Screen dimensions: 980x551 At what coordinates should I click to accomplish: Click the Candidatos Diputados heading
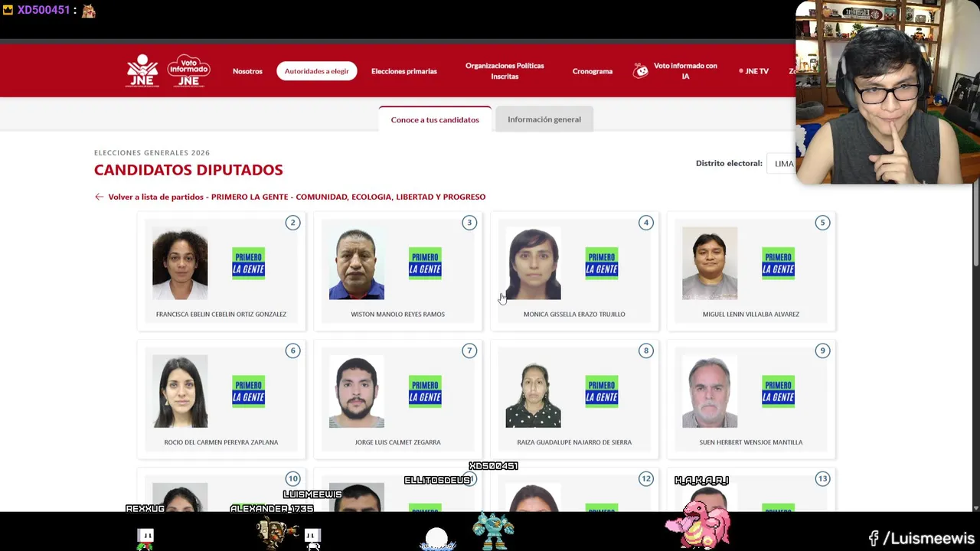188,170
